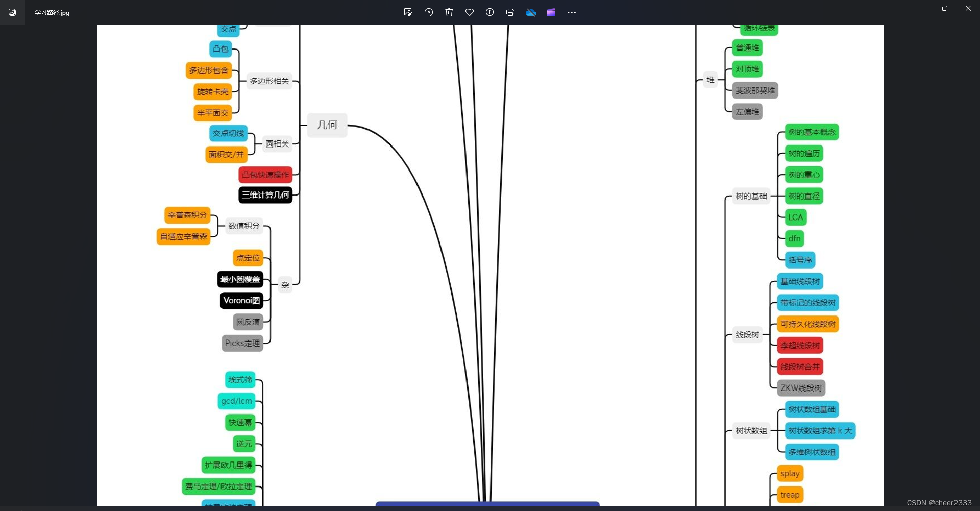The width and height of the screenshot is (980, 511).
Task: Click the 最小圆覆盖 node
Action: click(x=240, y=279)
